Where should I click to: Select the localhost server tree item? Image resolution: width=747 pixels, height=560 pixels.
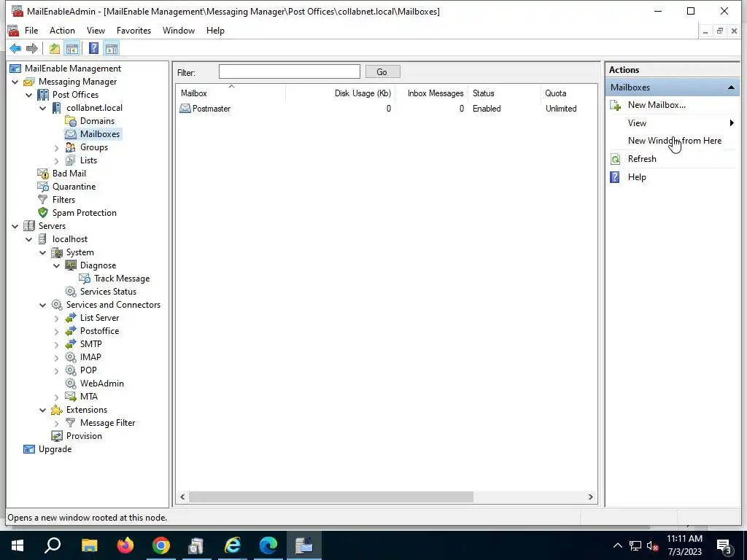coord(70,239)
